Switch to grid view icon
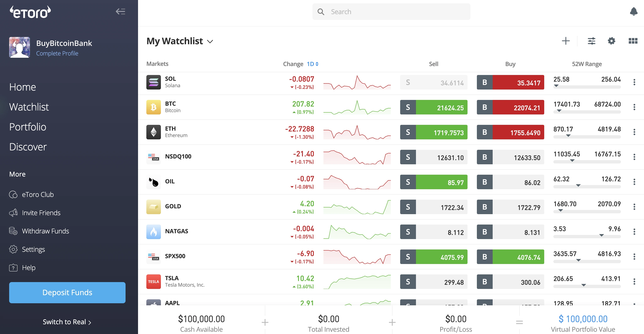The width and height of the screenshot is (644, 334). click(633, 41)
